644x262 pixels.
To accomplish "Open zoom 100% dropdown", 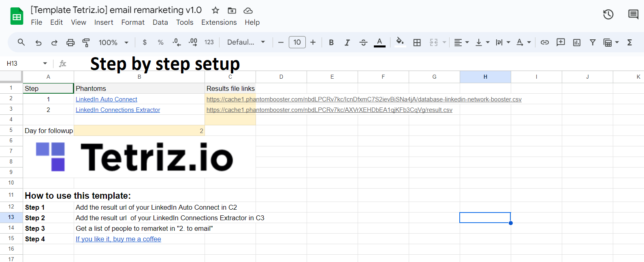I will 113,42.
